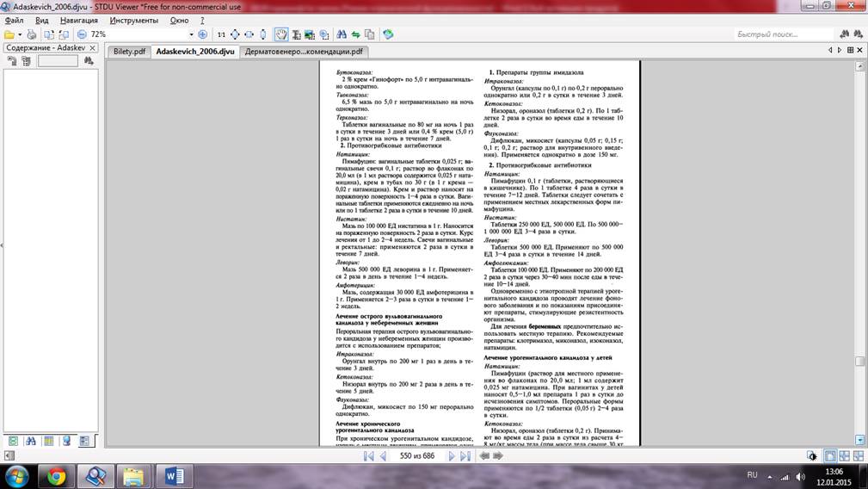Image resolution: width=868 pixels, height=489 pixels.
Task: Open the tab list grid icon
Action: pos(850,50)
